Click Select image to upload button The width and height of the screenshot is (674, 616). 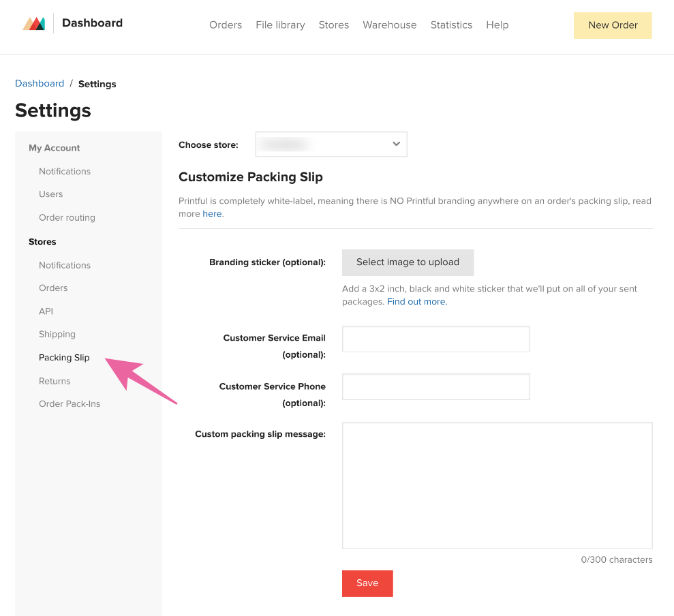408,262
